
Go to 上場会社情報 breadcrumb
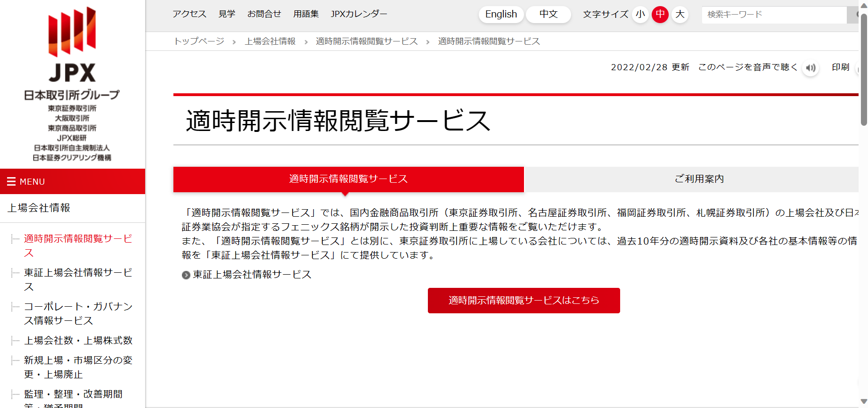coord(270,41)
